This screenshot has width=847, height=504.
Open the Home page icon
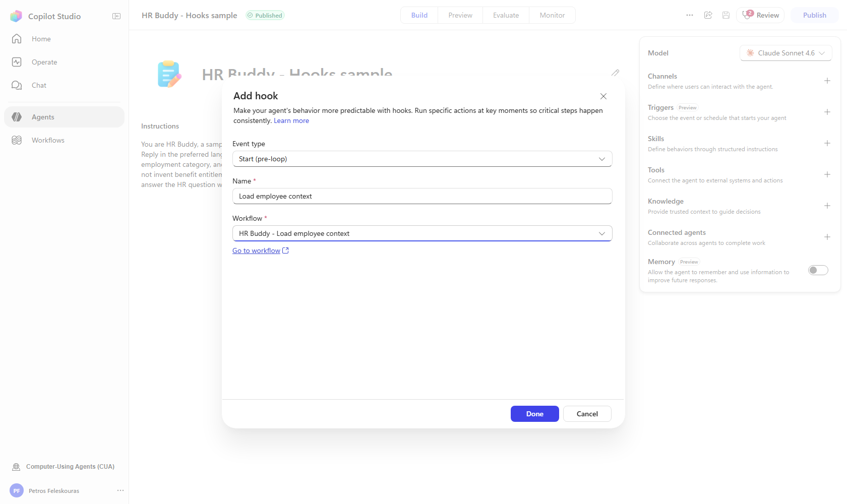17,39
